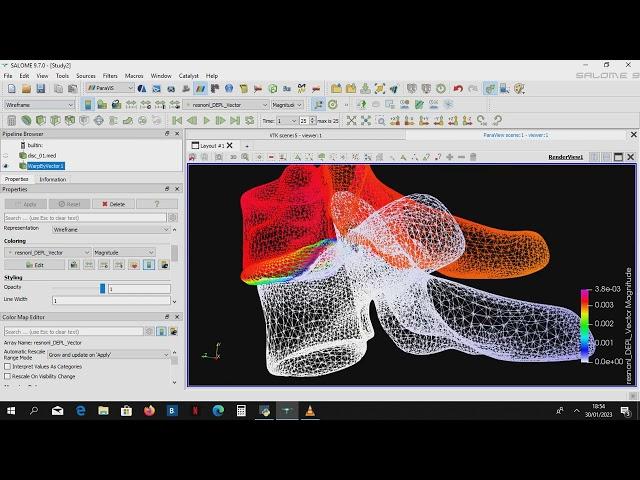Image resolution: width=640 pixels, height=480 pixels.
Task: Click the Undo arrow icon
Action: coord(458,88)
